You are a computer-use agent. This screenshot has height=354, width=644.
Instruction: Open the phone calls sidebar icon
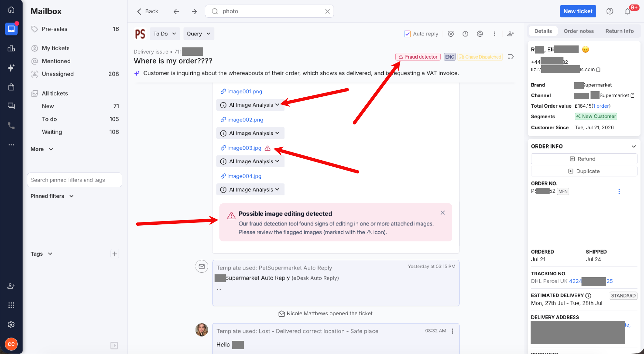coord(11,125)
